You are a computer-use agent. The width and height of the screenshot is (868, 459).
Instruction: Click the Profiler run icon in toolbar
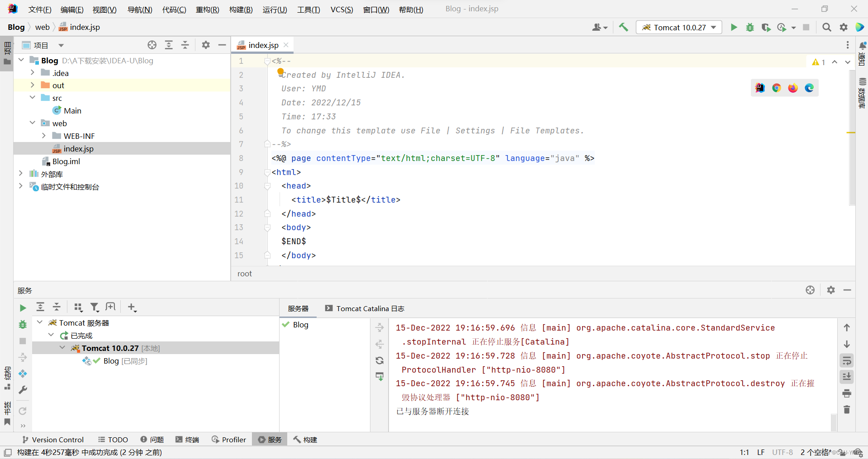click(782, 27)
